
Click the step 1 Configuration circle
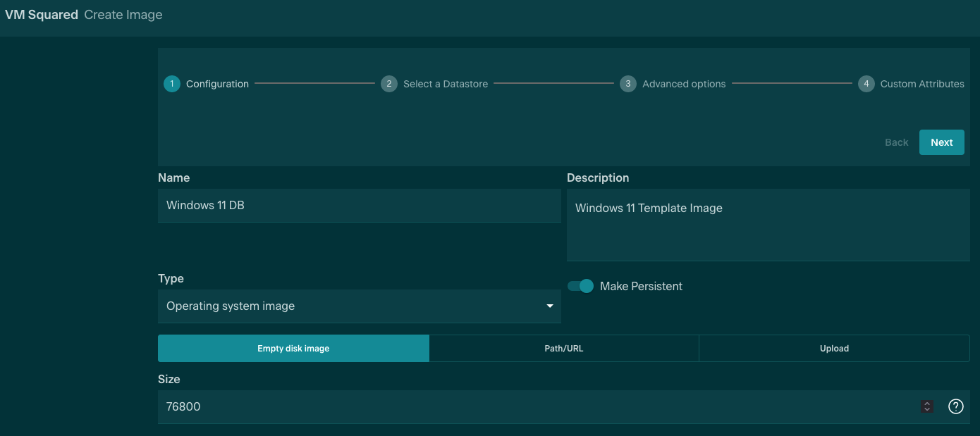point(172,84)
